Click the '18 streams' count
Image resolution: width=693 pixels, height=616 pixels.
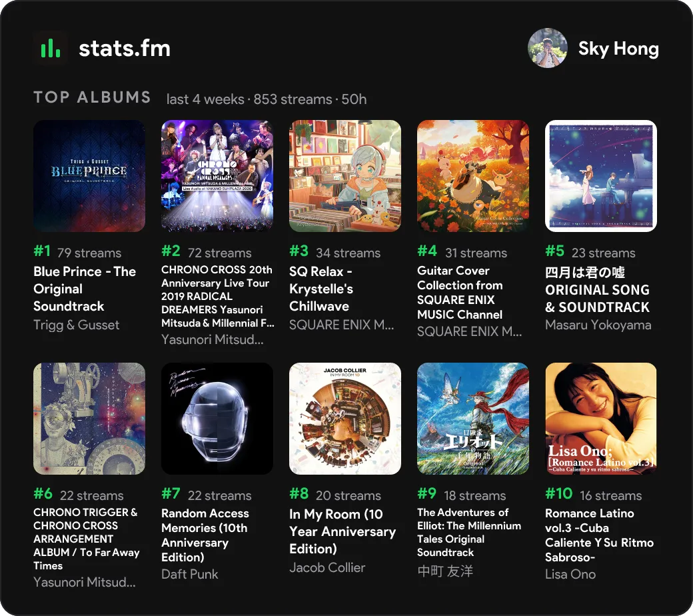tap(475, 496)
